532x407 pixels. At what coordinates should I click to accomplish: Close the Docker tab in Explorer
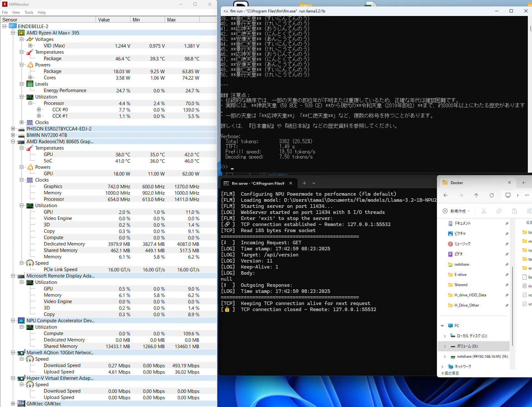[510, 183]
